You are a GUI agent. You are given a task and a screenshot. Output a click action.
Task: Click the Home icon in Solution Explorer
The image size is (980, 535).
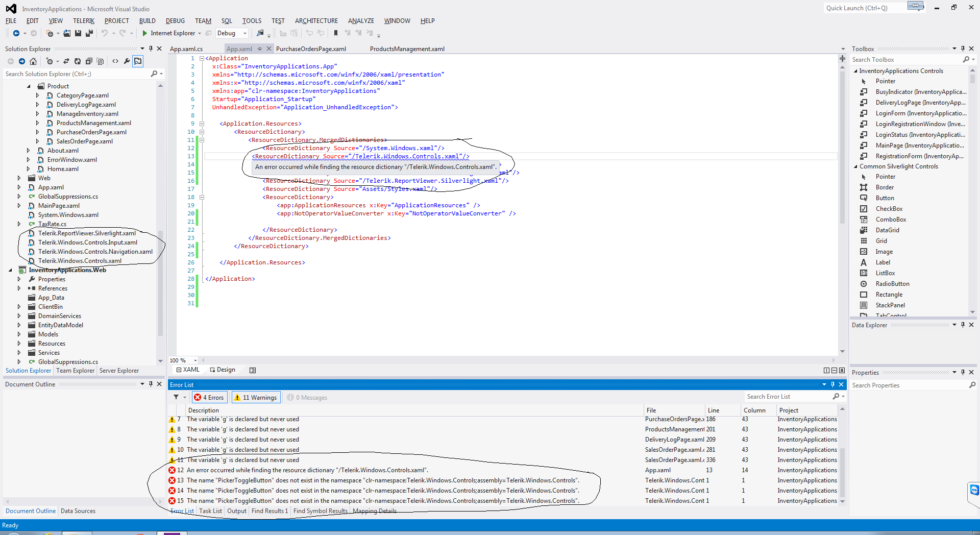(x=33, y=61)
